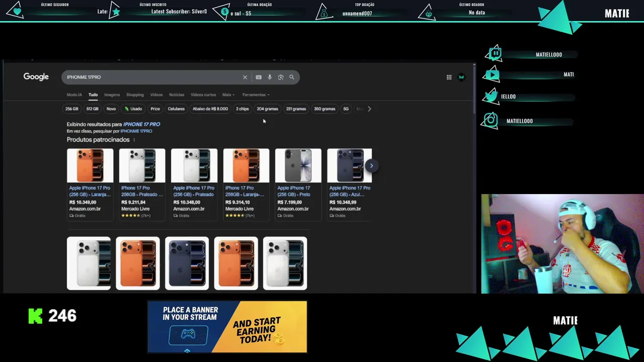Expand the Ferramentas dropdown
Screen dimensions: 644x362
pos(256,95)
